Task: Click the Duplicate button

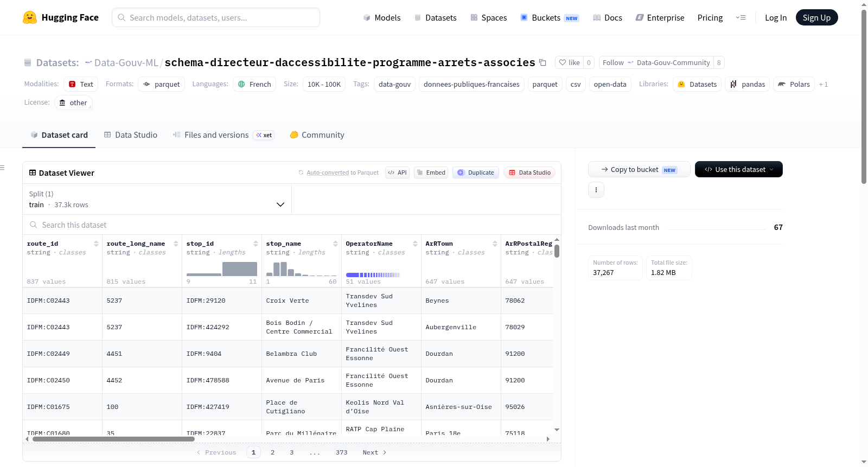Action: (x=476, y=172)
